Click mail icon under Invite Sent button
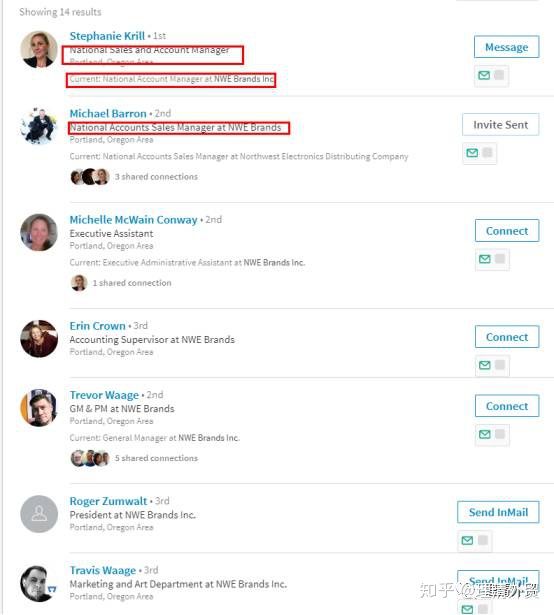The height and width of the screenshot is (615, 554). coord(472,153)
